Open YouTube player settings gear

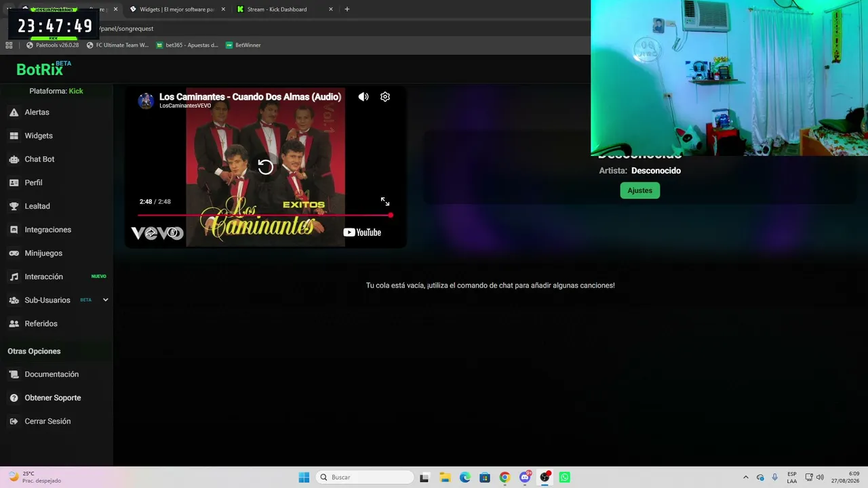[385, 97]
